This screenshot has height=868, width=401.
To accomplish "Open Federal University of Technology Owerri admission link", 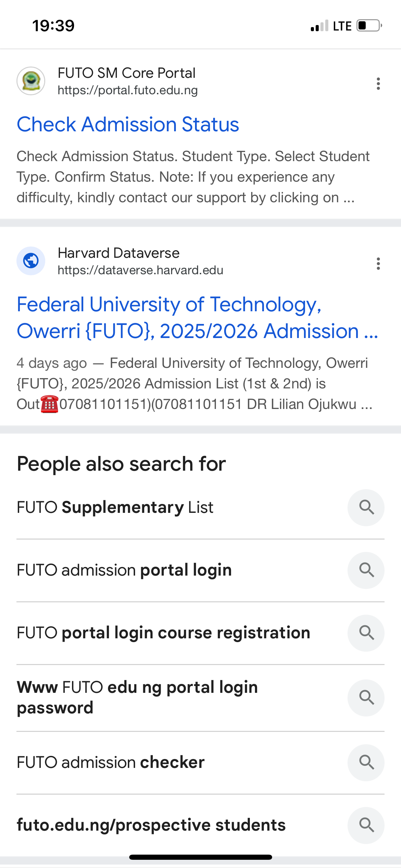I will (197, 317).
